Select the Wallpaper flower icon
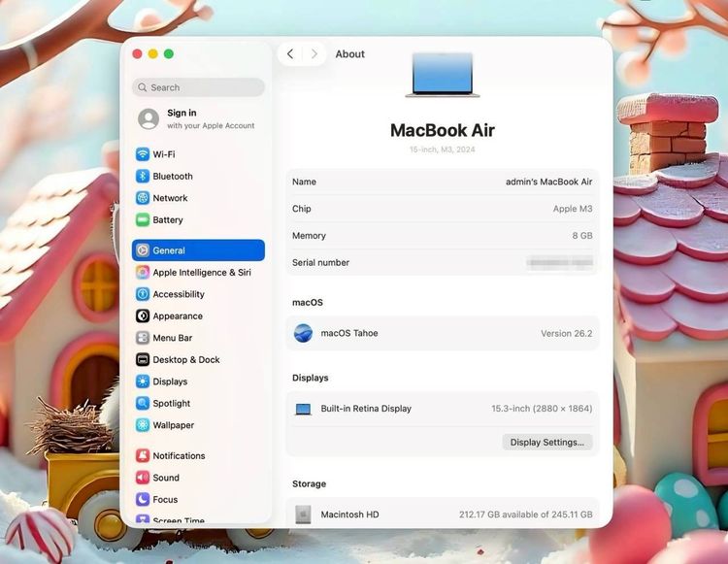 point(143,425)
